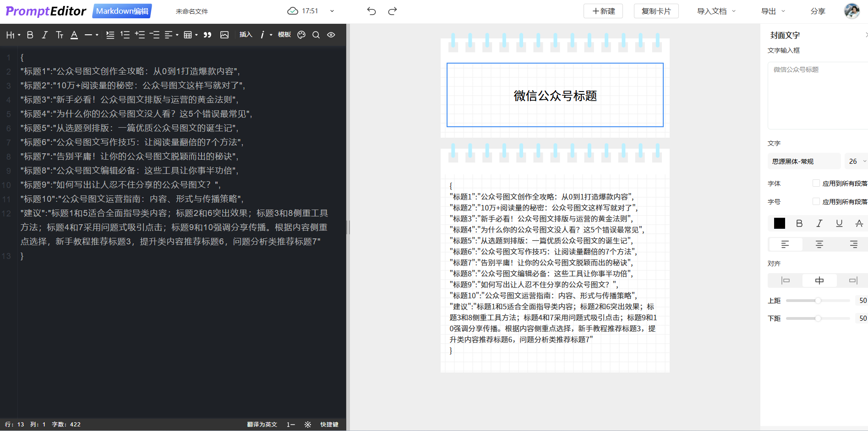The width and height of the screenshot is (868, 431).
Task: Select right text alignment in the properties panel
Action: pos(853,244)
